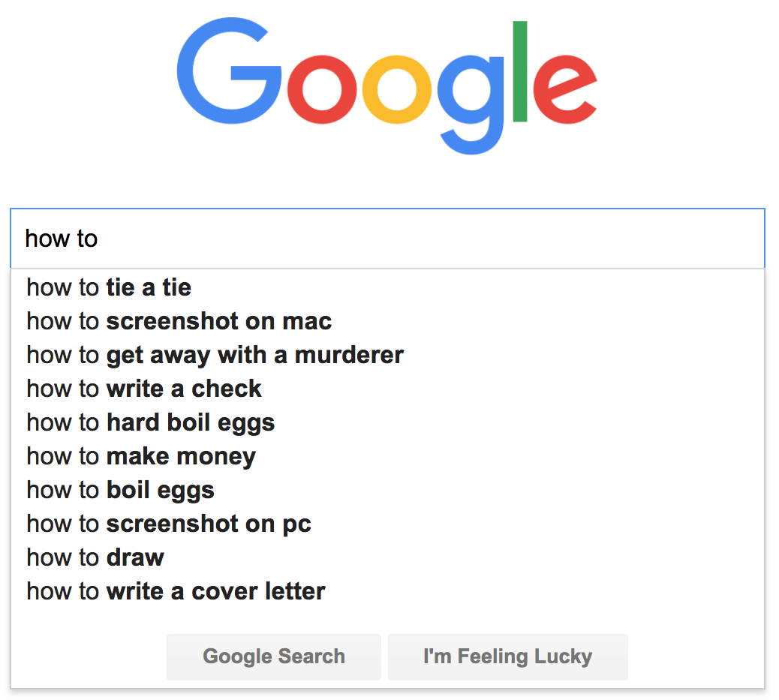This screenshot has width=779, height=700.
Task: Pick the 'how to write a check' suggestion
Action: click(x=143, y=389)
